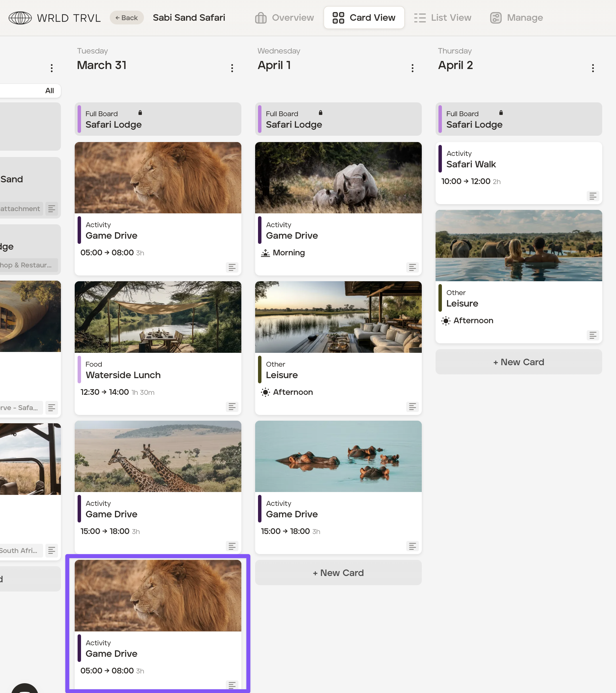Open notes icon on hippo Game Drive card
Image resolution: width=616 pixels, height=693 pixels.
[x=412, y=546]
